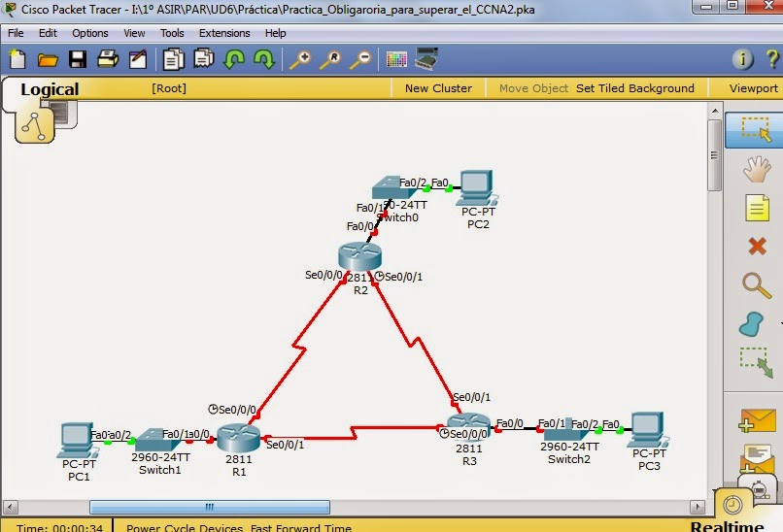Screen dimensions: 783x532
Task: Open the View menu
Action: 134,33
